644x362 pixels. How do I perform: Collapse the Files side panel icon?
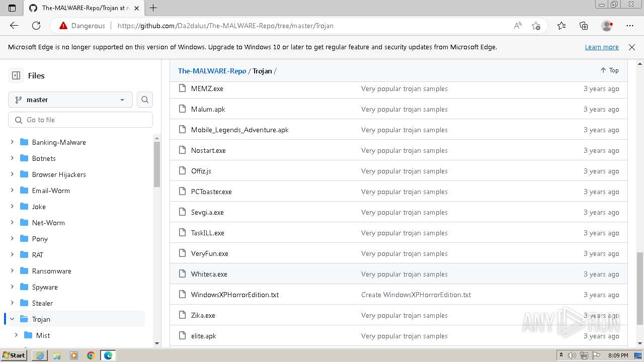[x=16, y=75]
